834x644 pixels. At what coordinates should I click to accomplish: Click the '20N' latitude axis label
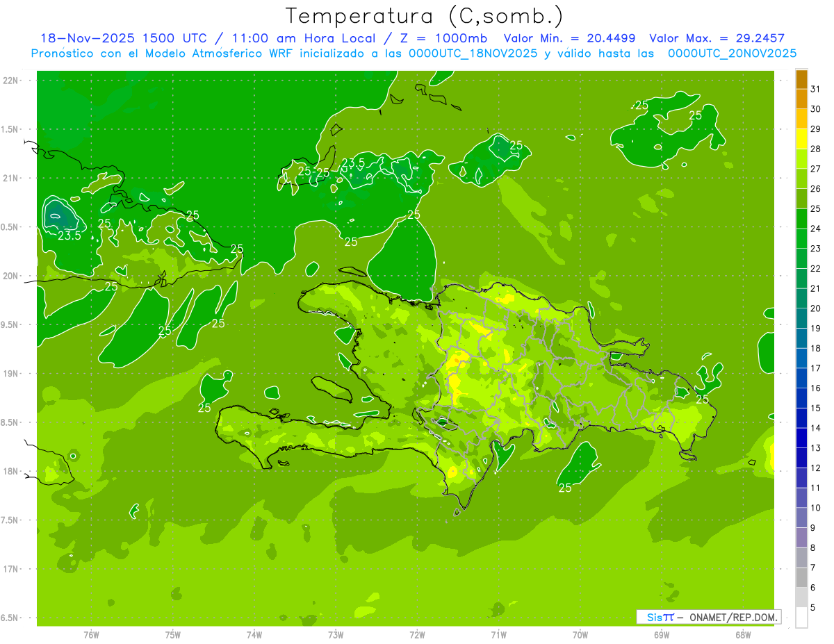click(x=10, y=276)
